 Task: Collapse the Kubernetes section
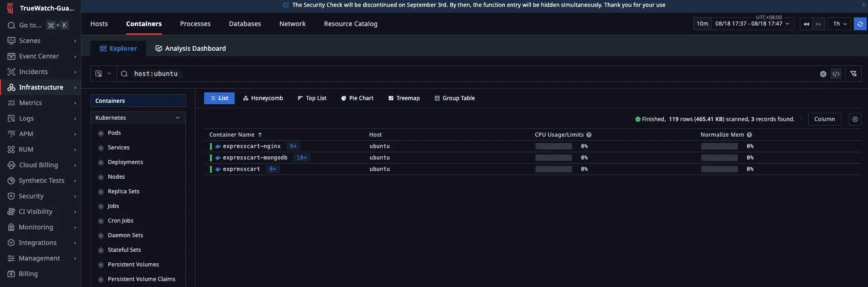coord(178,118)
